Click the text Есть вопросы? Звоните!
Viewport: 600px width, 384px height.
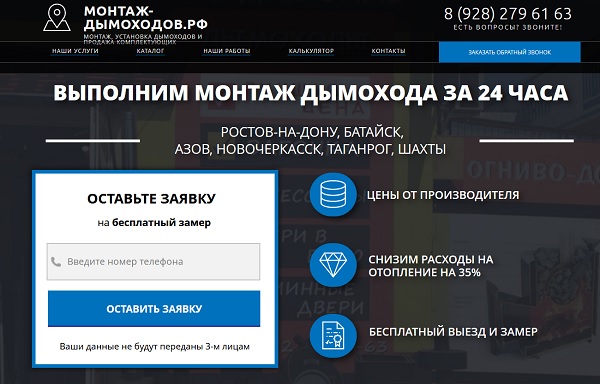click(508, 28)
